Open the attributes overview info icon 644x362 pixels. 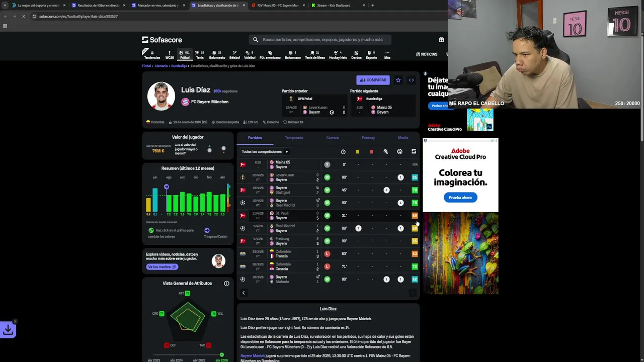coord(226,284)
